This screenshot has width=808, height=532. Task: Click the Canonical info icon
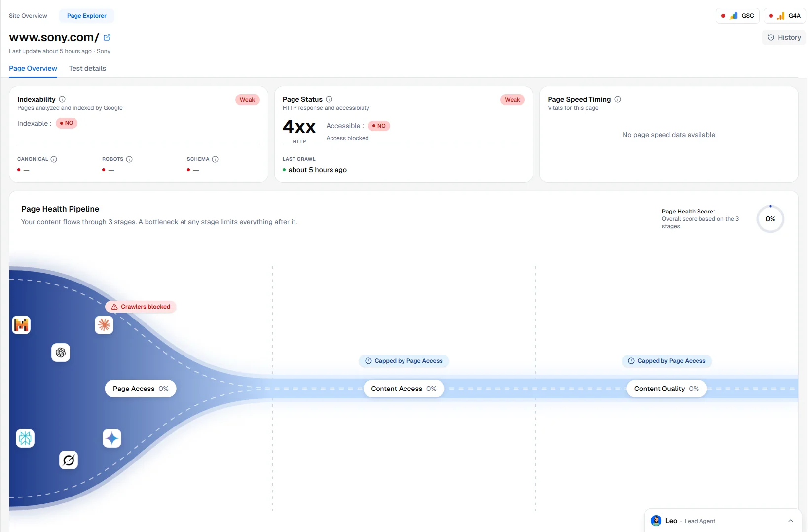54,159
